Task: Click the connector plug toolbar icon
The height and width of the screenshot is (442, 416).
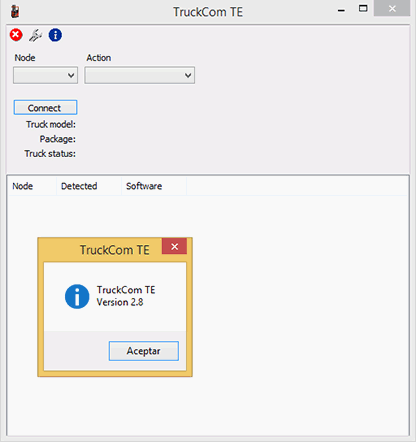Action: [x=35, y=35]
